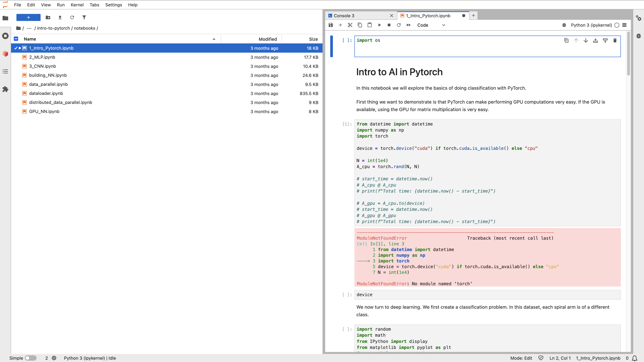Interrupt the kernel with stop icon
Viewport: 644px width, 362px height.
389,25
